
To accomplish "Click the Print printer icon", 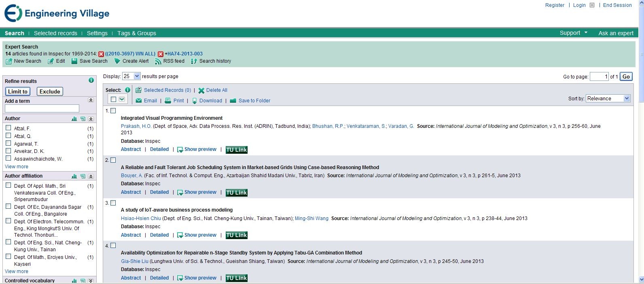I will tap(168, 101).
